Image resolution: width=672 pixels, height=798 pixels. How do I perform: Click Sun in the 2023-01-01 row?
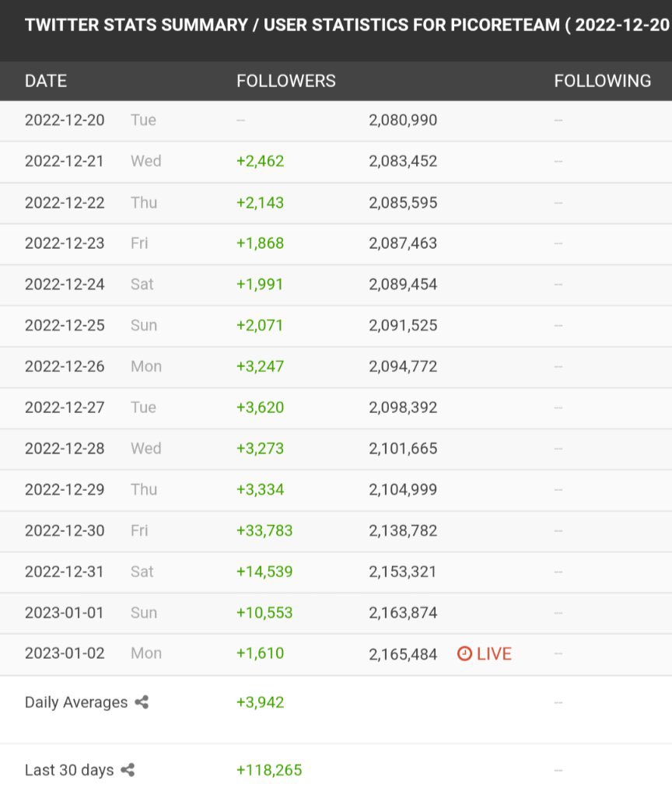pyautogui.click(x=144, y=612)
